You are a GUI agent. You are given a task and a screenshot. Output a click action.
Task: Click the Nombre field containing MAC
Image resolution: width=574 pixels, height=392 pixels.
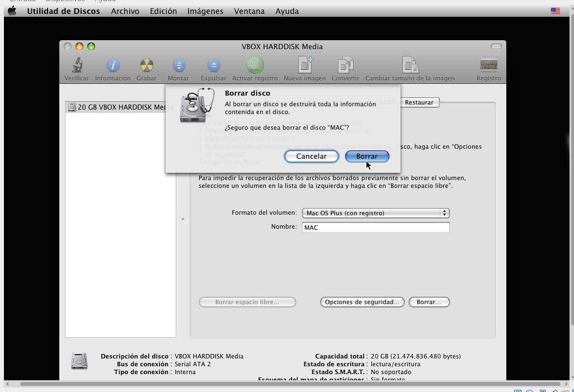point(375,227)
